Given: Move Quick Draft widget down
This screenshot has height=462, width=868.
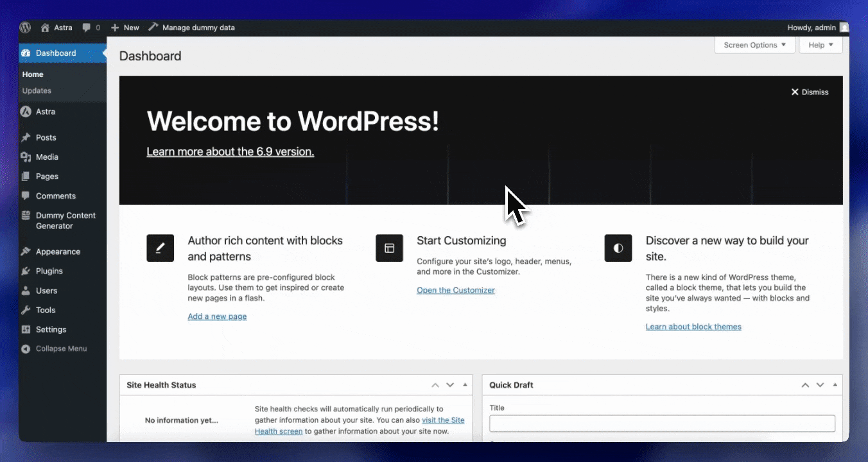Looking at the screenshot, I should click(x=820, y=385).
